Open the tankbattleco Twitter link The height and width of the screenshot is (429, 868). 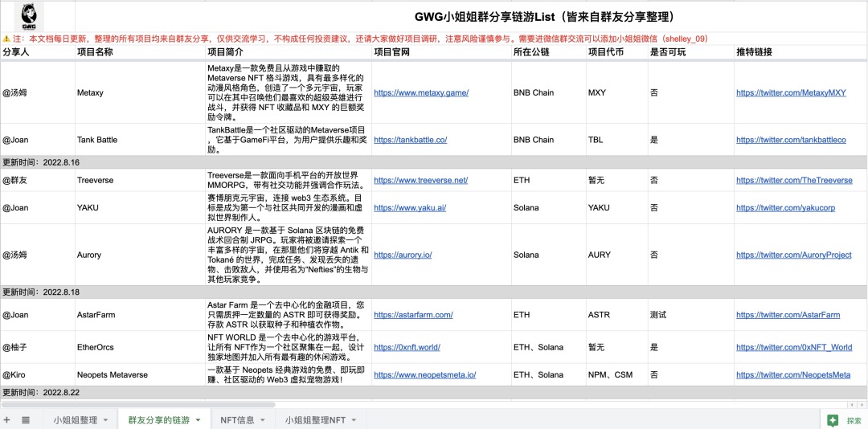pos(791,140)
